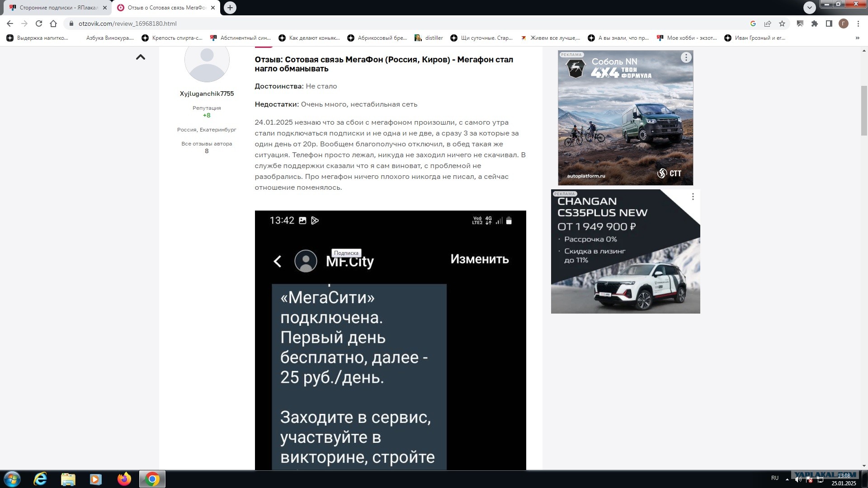The height and width of the screenshot is (488, 868).
Task: Open the media player taskbar icon
Action: coord(96,479)
